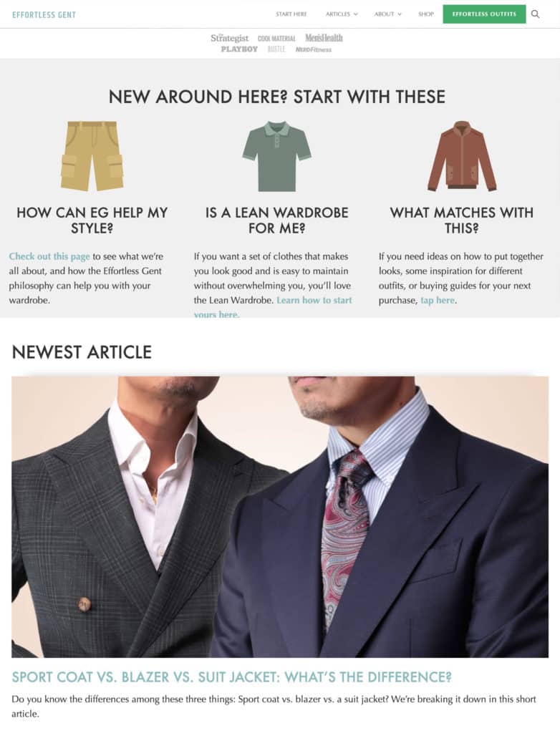Open the search magnifier icon

535,14
